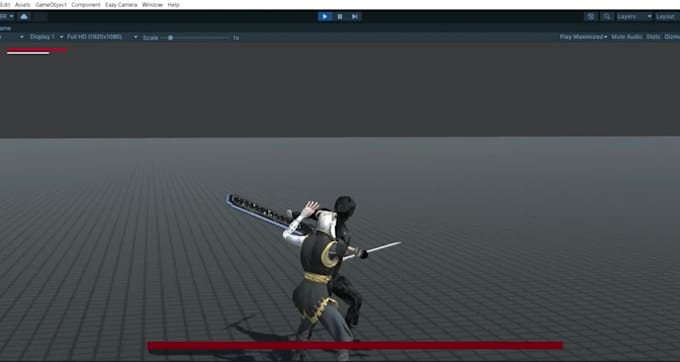The height and width of the screenshot is (362, 680).
Task: Open the Unity cloud services icon
Action: (x=24, y=16)
